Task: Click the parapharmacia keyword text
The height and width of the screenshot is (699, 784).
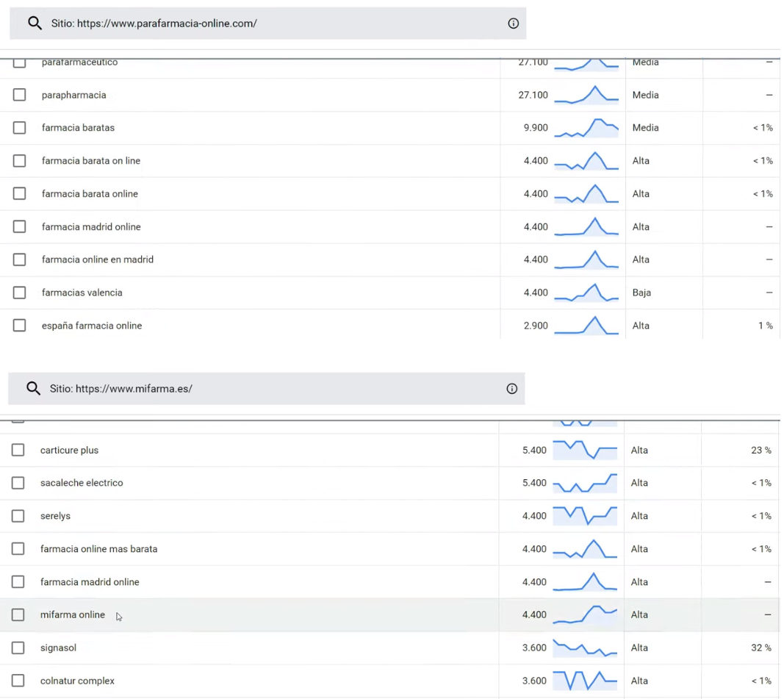Action: click(x=74, y=95)
